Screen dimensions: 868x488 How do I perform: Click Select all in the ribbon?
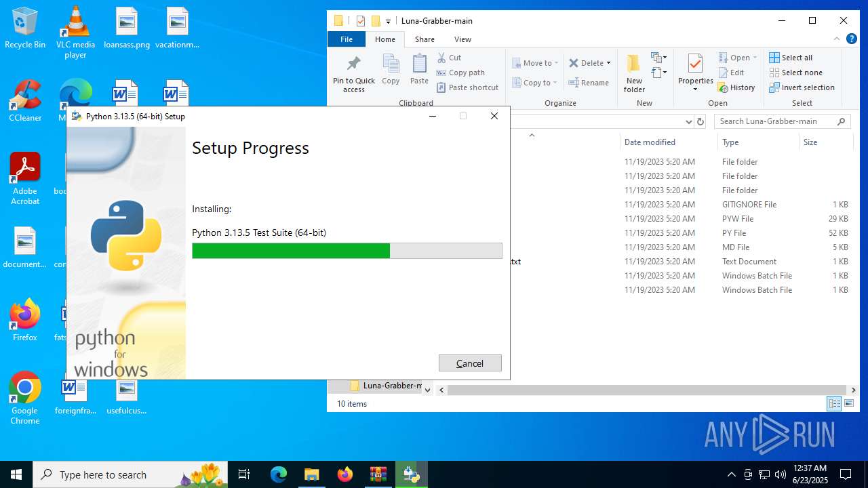pyautogui.click(x=791, y=58)
